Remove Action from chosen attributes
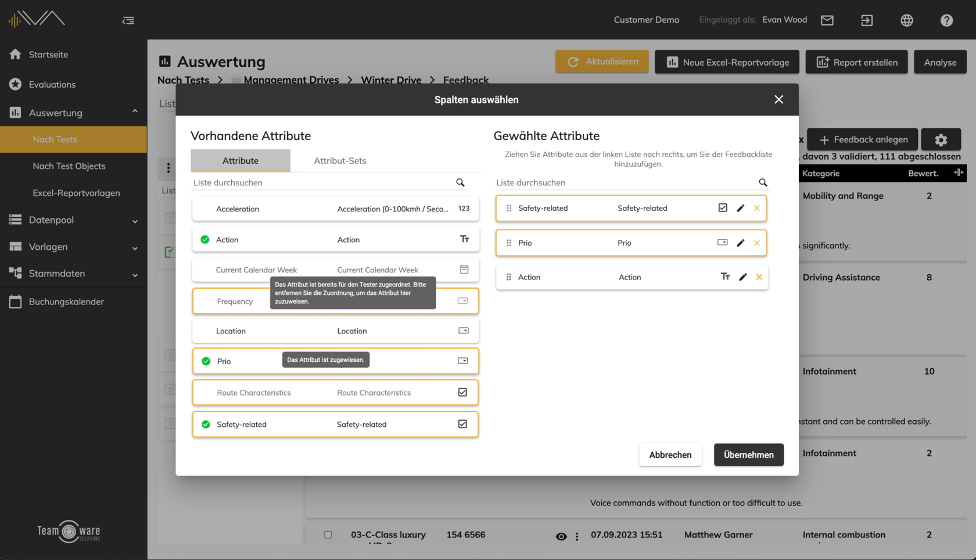The height and width of the screenshot is (560, 976). (x=759, y=277)
